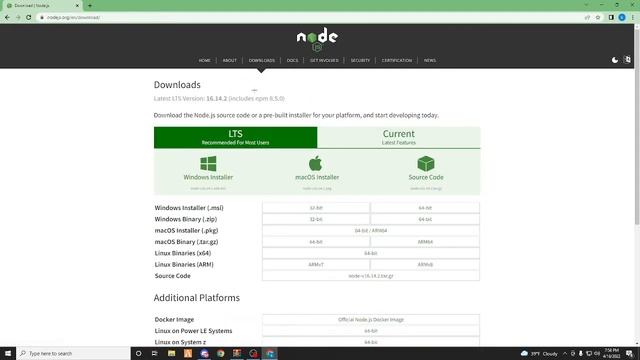Download Linux Binaries ARMv7
Image resolution: width=640 pixels, height=360 pixels.
(x=316, y=264)
